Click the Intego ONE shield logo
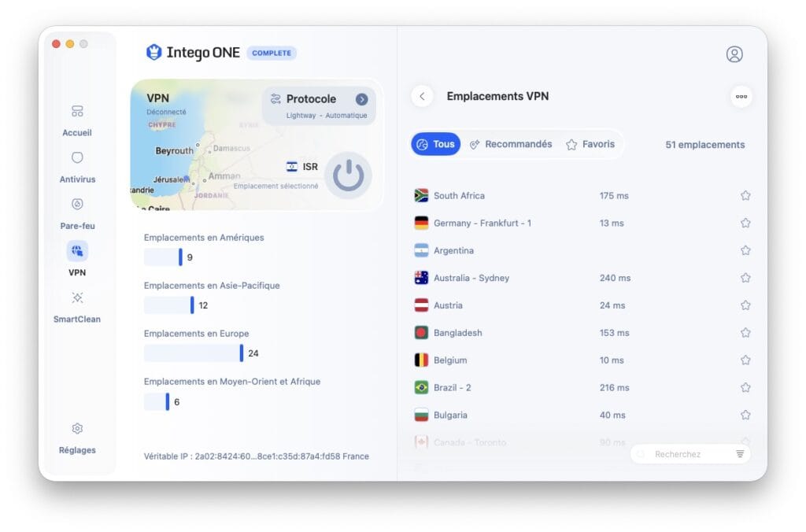This screenshot has width=806, height=532. point(153,53)
